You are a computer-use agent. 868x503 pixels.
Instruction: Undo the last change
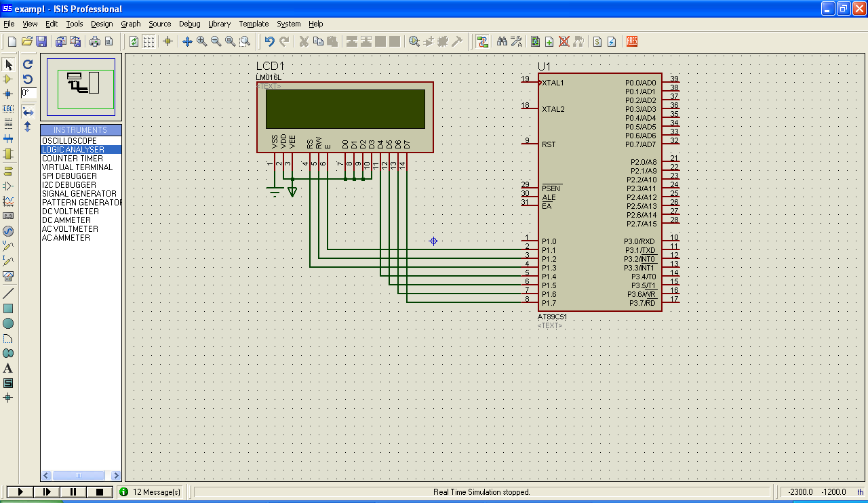270,41
